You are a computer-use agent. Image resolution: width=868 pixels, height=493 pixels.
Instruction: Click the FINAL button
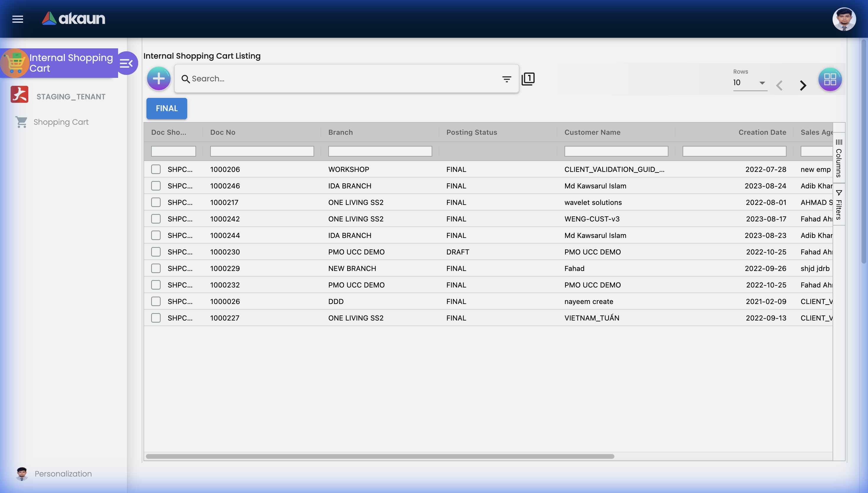click(167, 108)
